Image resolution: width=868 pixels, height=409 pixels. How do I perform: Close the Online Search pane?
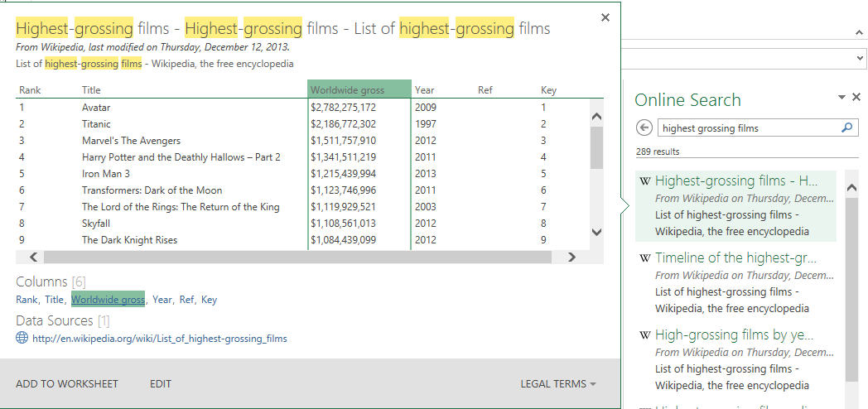(856, 98)
